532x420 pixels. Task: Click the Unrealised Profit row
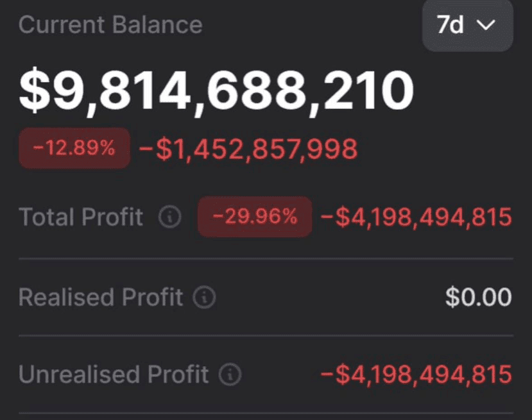click(x=266, y=374)
